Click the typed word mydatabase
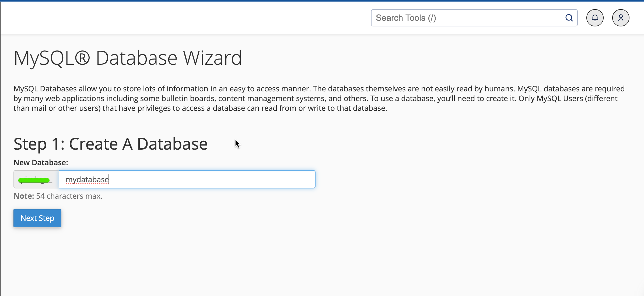 point(87,180)
